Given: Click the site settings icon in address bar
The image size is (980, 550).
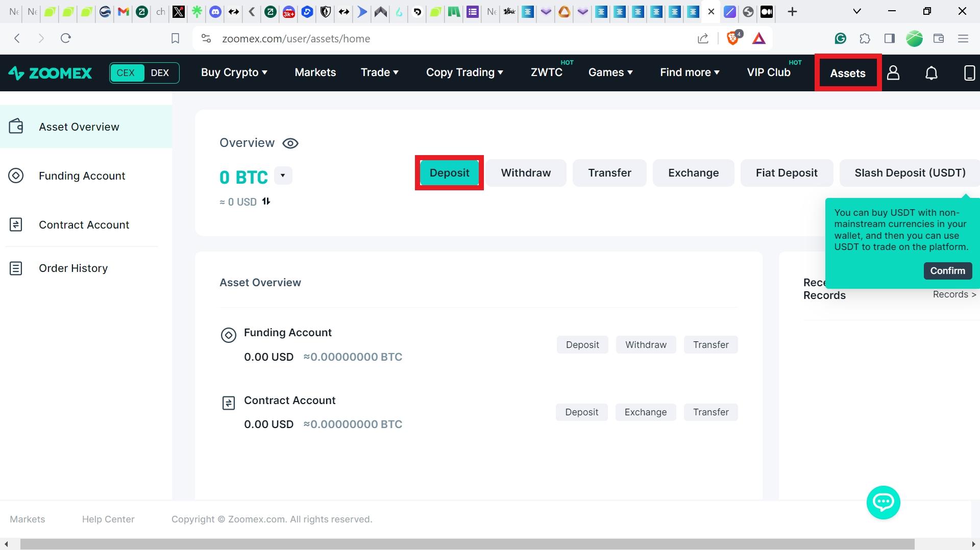Looking at the screenshot, I should [206, 38].
